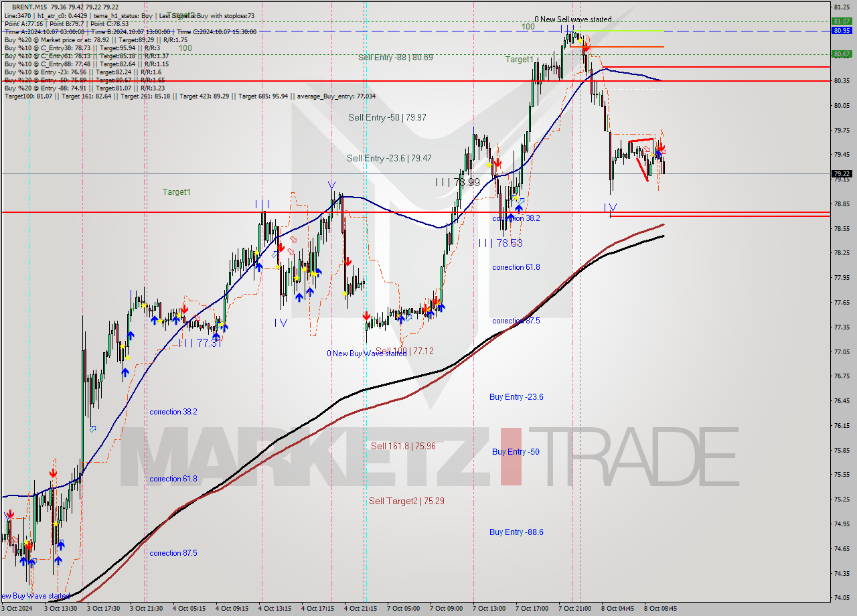Image resolution: width=857 pixels, height=616 pixels.
Task: Click the '3 Oct 2024' date on time axis
Action: (17, 609)
